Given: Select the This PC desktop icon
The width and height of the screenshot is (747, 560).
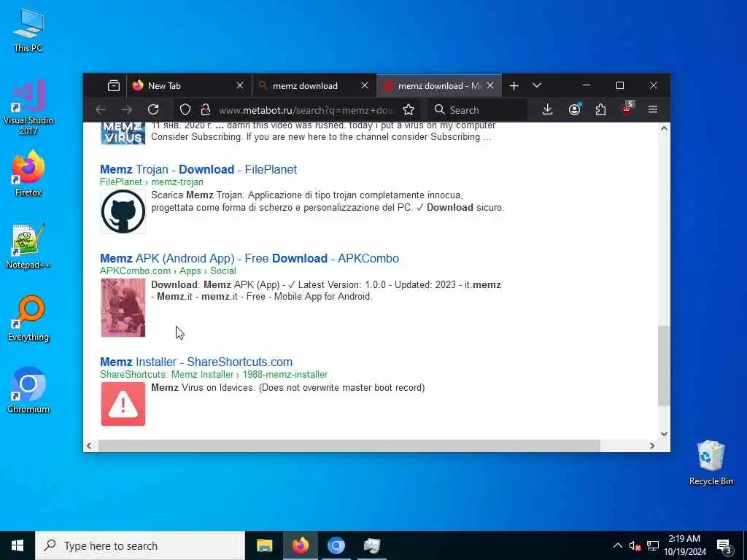Looking at the screenshot, I should click(x=28, y=30).
